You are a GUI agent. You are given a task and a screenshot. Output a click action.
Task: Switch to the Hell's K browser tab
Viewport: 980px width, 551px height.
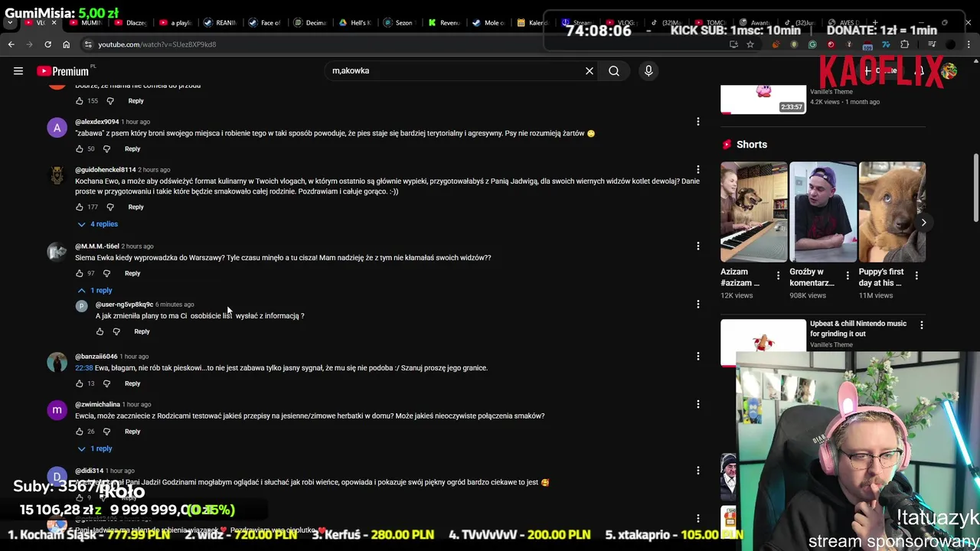coord(354,23)
